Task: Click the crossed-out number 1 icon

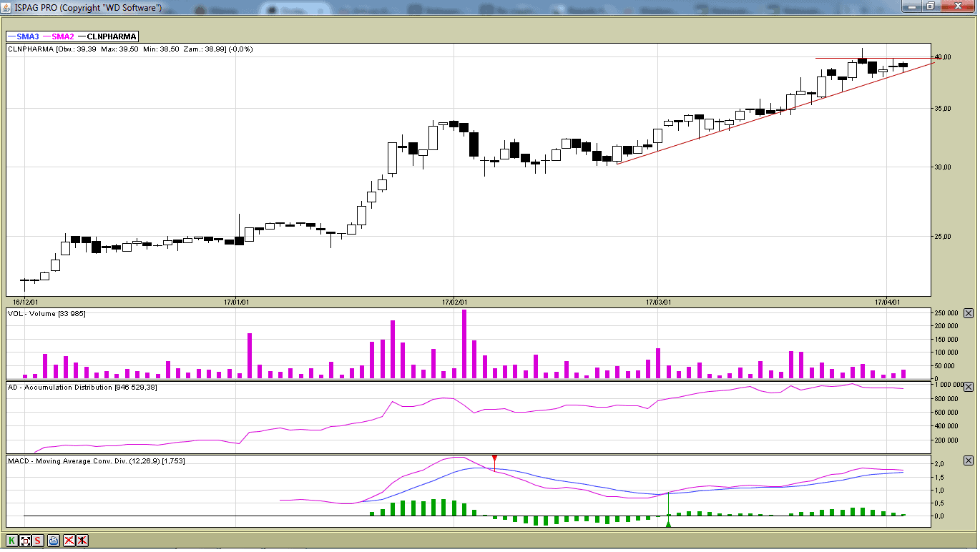Action: click(x=83, y=541)
